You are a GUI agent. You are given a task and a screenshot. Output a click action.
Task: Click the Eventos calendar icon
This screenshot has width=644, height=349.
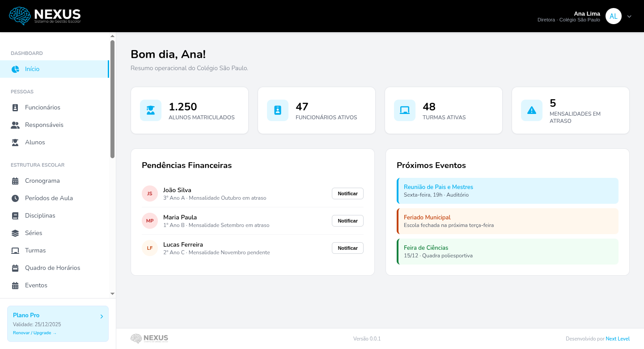coord(15,286)
